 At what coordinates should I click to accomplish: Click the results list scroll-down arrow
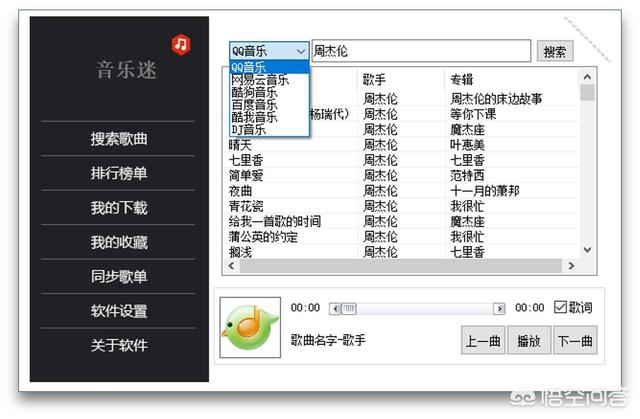[x=587, y=250]
